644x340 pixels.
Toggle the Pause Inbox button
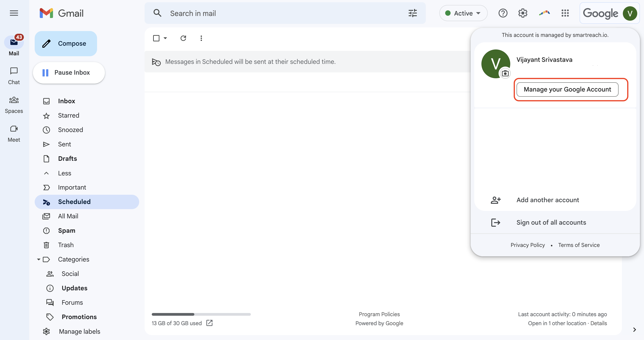click(x=69, y=73)
